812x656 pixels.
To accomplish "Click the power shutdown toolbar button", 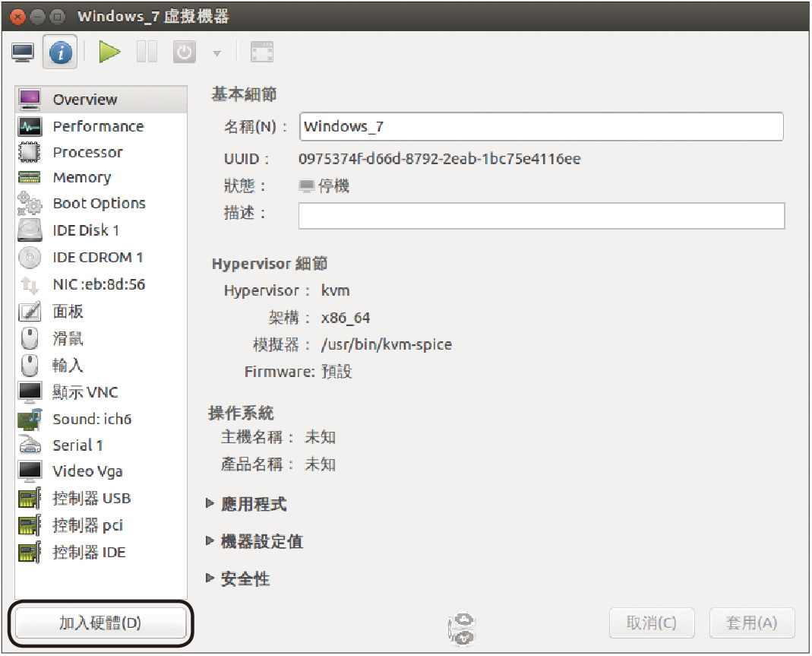I will point(185,52).
